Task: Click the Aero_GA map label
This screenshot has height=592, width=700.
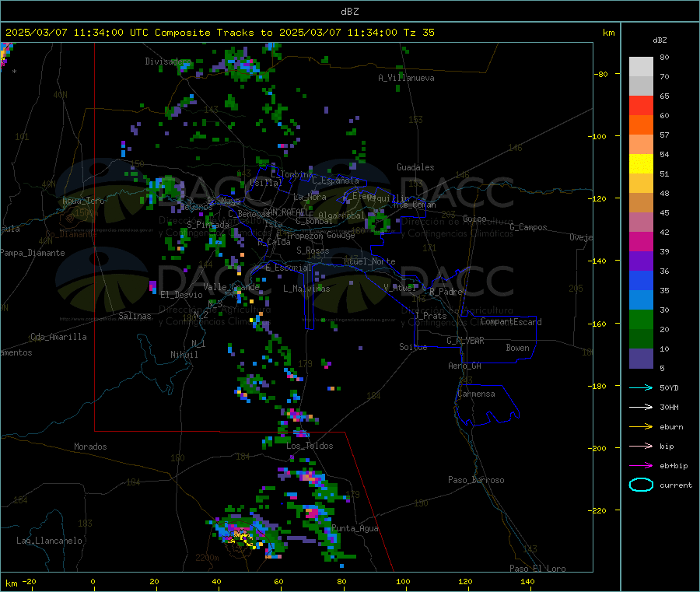Action: [x=465, y=366]
